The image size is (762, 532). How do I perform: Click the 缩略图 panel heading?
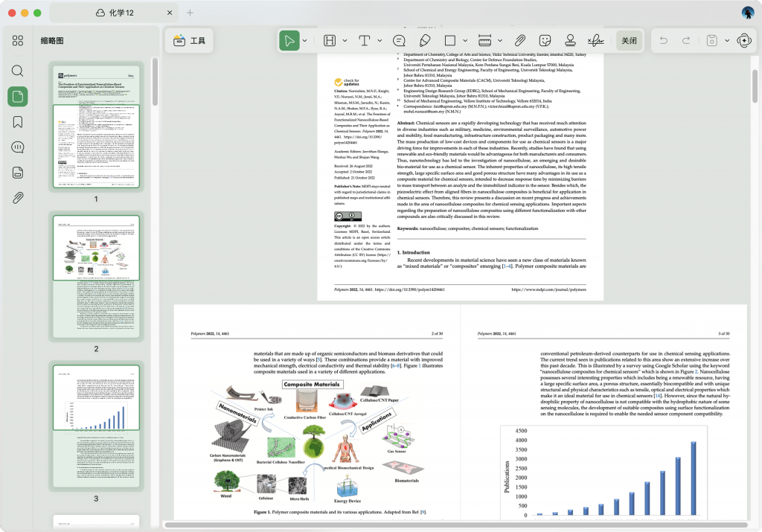point(52,41)
